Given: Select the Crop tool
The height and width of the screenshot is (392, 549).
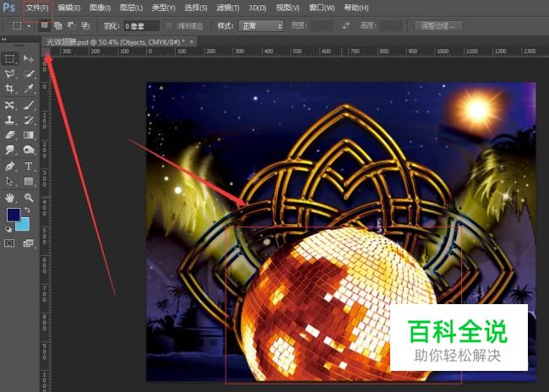Looking at the screenshot, I should click(10, 88).
